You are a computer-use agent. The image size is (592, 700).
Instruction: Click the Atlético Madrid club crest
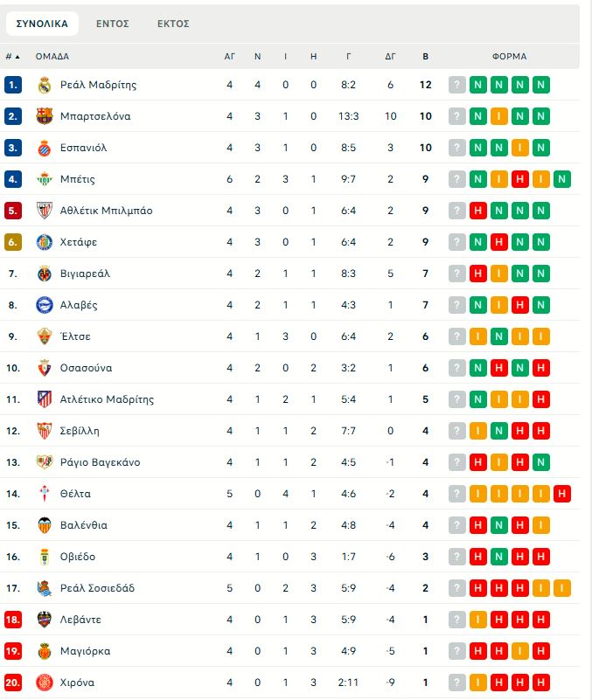(x=45, y=399)
